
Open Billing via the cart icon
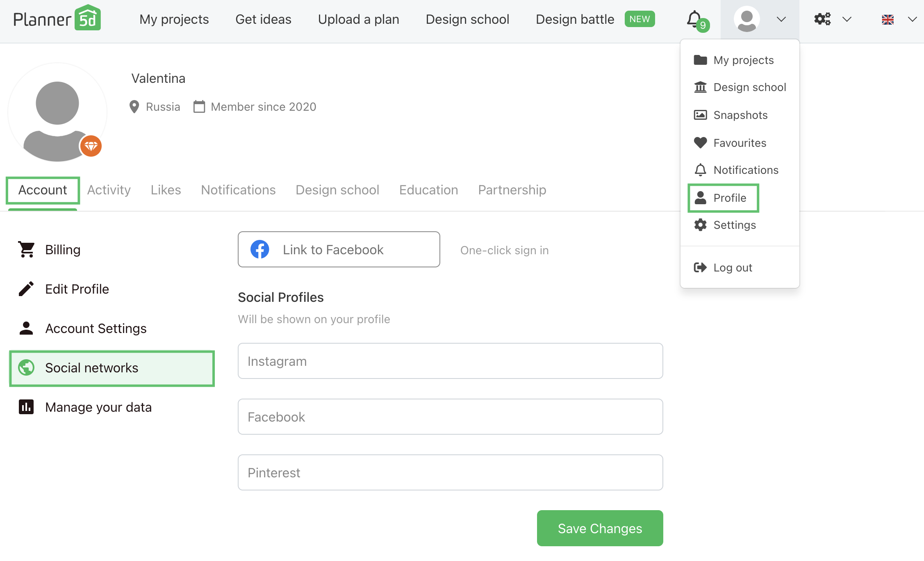tap(27, 249)
